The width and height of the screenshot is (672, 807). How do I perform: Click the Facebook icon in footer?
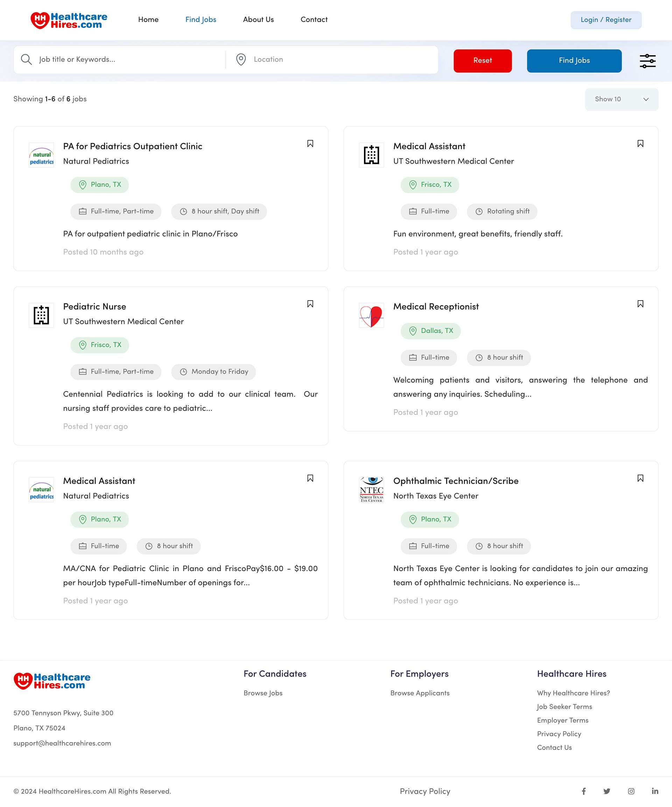(583, 791)
